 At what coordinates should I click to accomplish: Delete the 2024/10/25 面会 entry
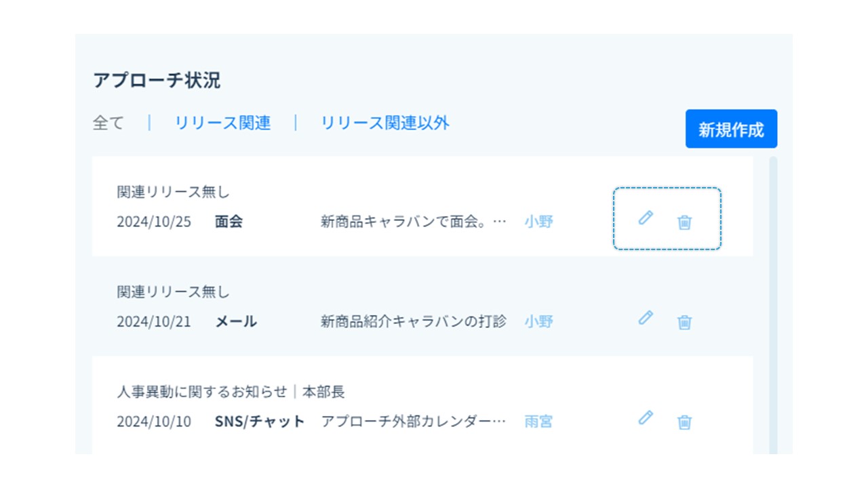(x=684, y=222)
